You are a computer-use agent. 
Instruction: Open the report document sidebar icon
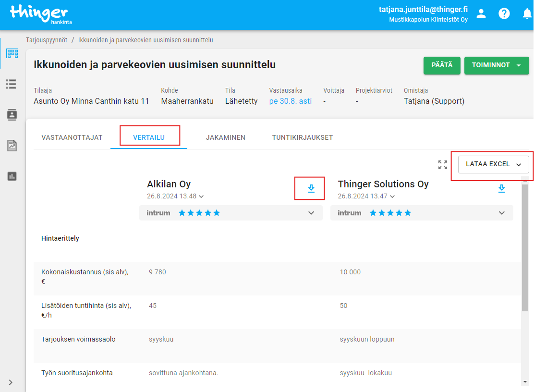pyautogui.click(x=12, y=146)
